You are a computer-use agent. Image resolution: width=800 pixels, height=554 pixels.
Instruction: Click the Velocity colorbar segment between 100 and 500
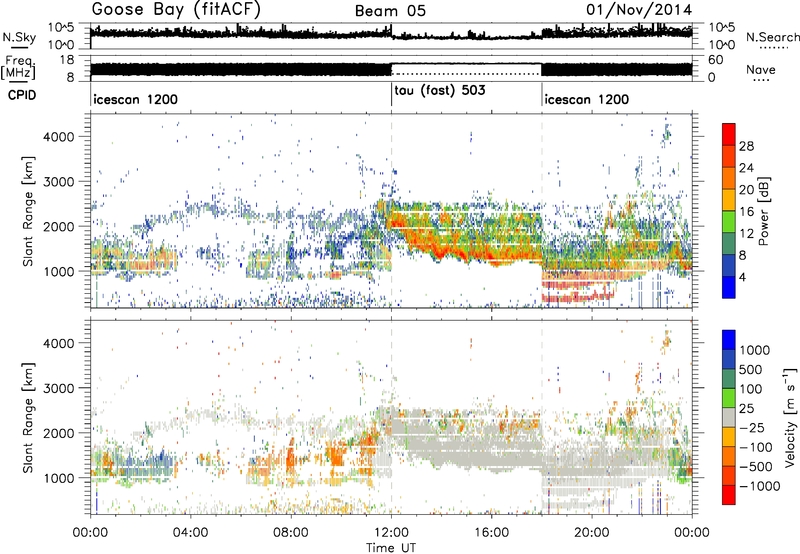point(729,379)
